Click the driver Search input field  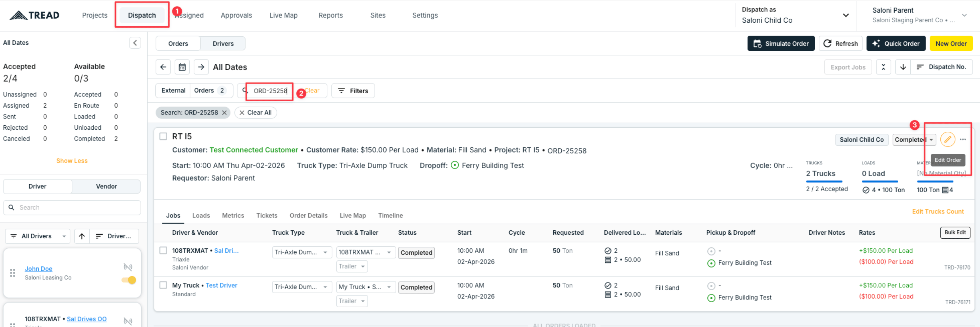[72, 207]
